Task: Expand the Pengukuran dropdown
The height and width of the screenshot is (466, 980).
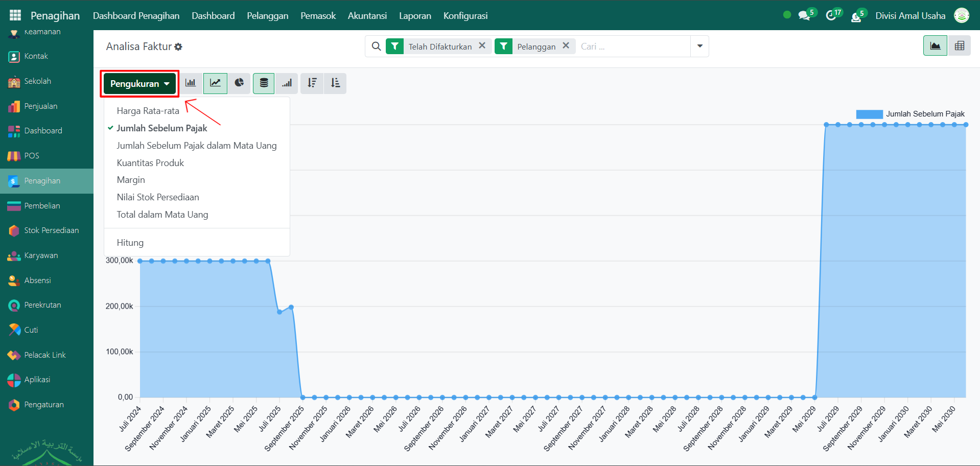Action: click(139, 84)
